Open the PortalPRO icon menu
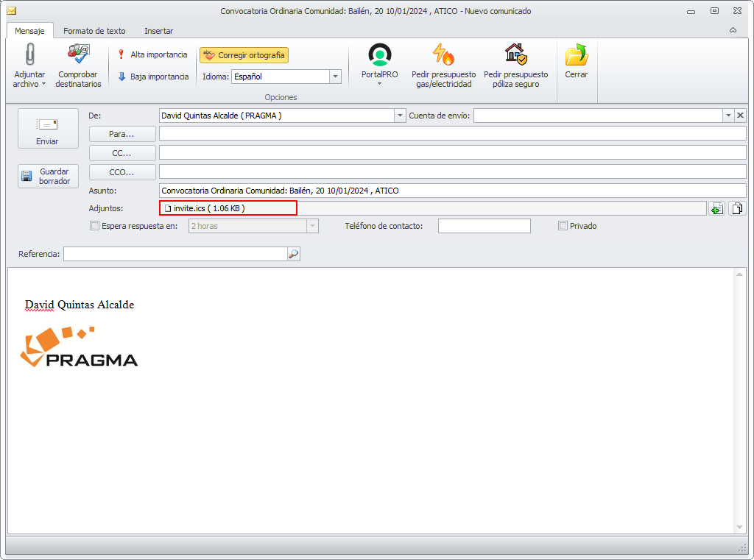Image resolution: width=754 pixels, height=560 pixels. point(380,54)
